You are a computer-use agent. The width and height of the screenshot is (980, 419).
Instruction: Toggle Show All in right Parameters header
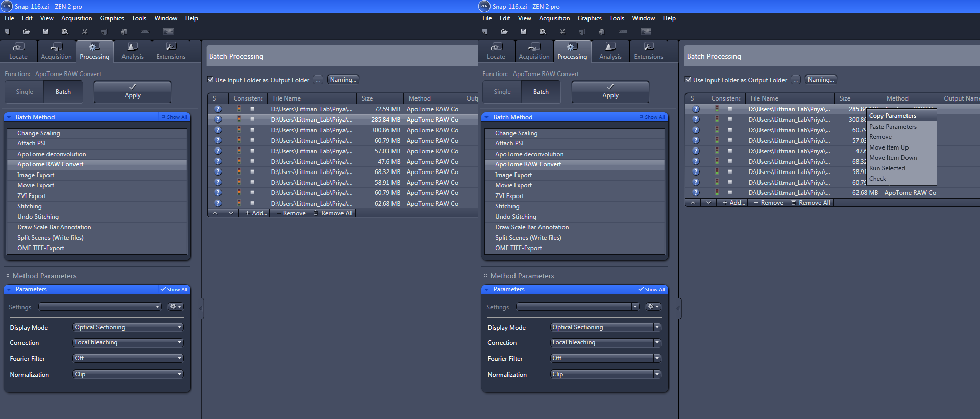[651, 289]
